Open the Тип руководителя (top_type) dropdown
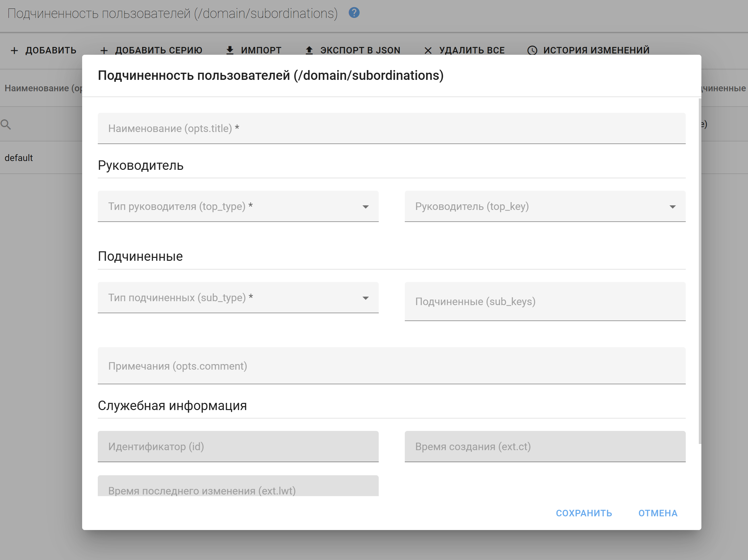 [238, 206]
